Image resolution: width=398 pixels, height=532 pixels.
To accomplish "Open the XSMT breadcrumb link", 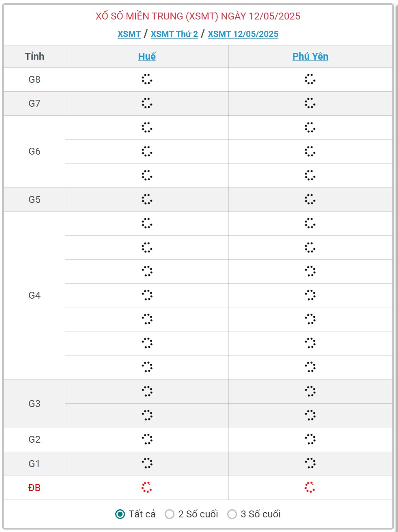I will tap(129, 34).
